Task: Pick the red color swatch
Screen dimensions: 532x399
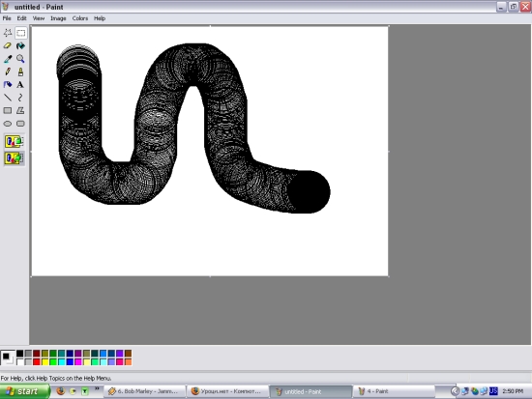Action: point(37,362)
